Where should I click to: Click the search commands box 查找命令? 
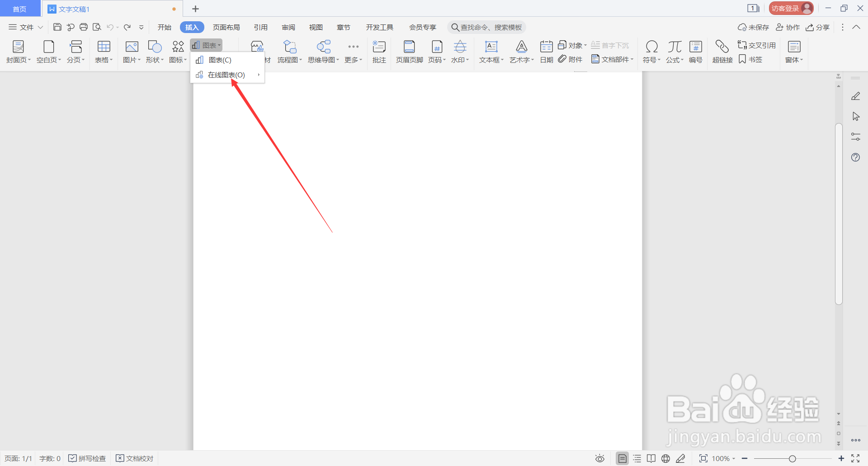pos(487,27)
